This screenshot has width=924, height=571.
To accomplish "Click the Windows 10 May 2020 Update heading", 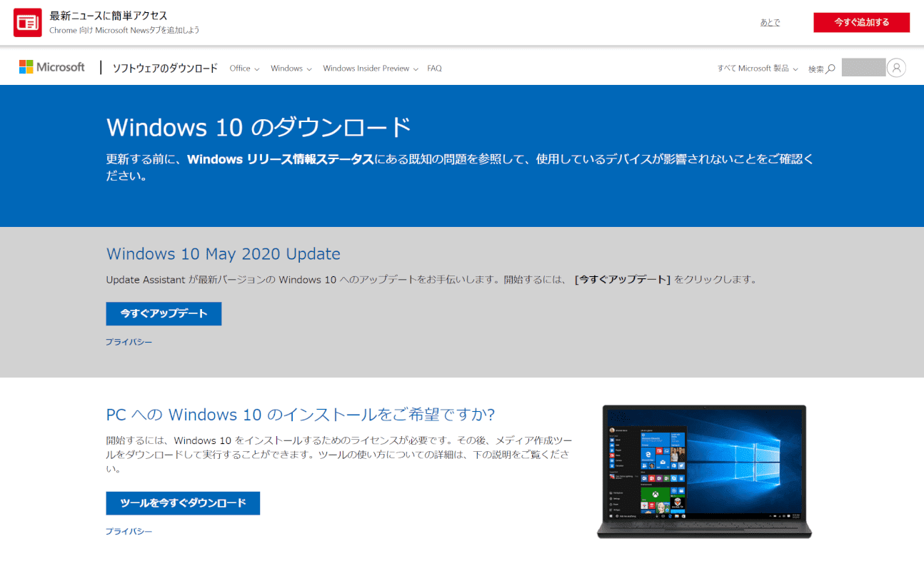I will 224,254.
